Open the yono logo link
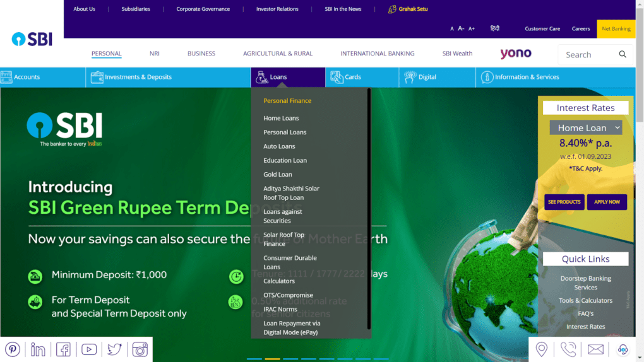 (516, 54)
